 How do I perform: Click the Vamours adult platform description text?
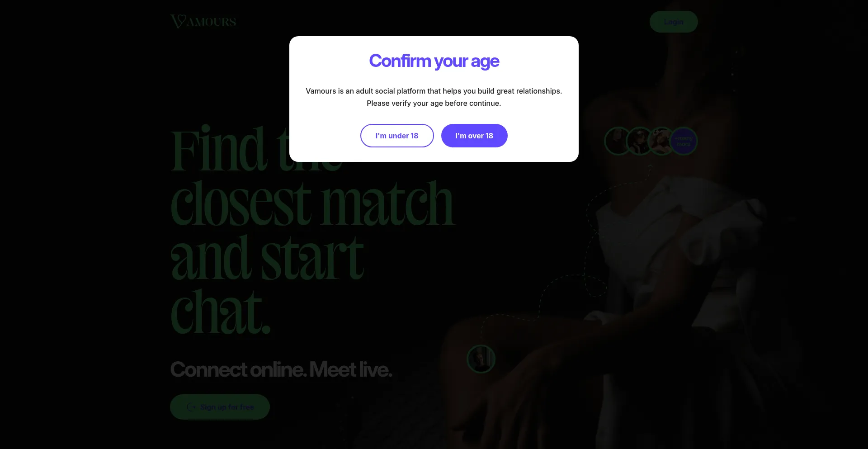coord(434,91)
